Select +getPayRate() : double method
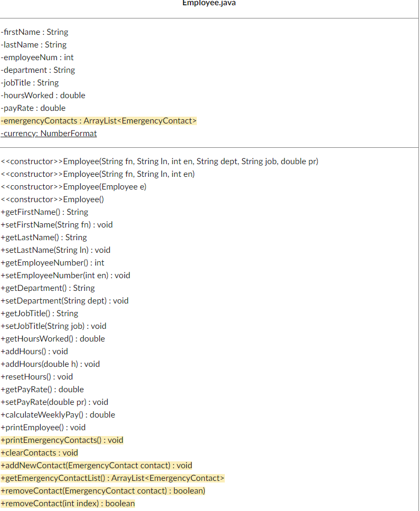This screenshot has height=511, width=420. click(x=42, y=390)
